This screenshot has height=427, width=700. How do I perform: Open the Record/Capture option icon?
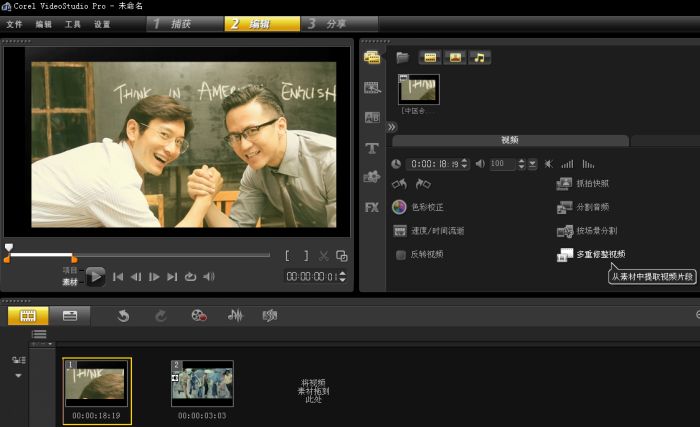(x=198, y=315)
